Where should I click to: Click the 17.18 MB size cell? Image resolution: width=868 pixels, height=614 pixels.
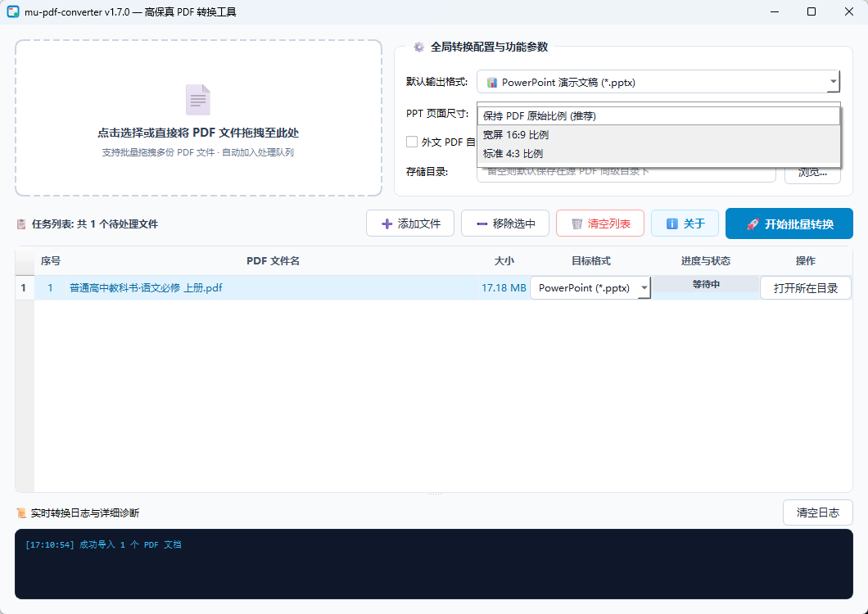point(504,288)
